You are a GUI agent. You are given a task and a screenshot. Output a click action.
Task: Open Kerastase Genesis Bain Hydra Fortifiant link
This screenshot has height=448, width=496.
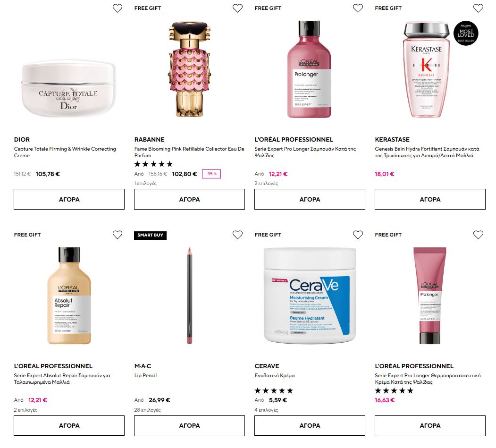(x=427, y=152)
